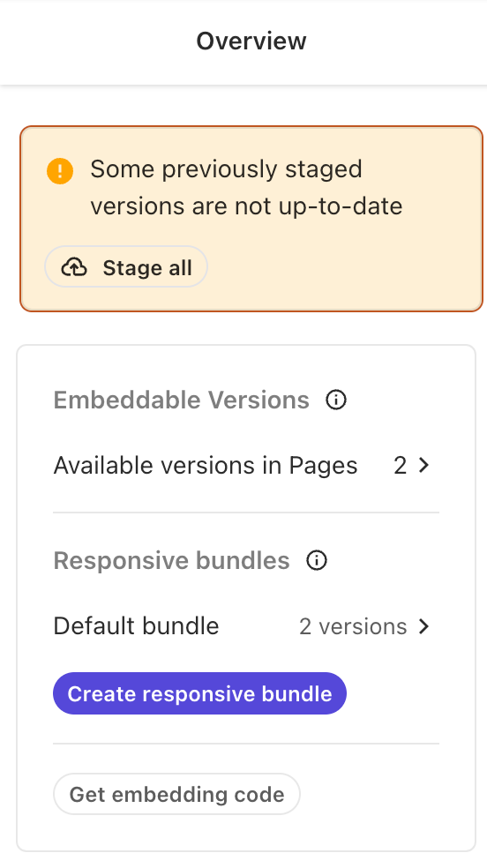487x868 pixels.
Task: Click the Stage all button
Action: [126, 266]
